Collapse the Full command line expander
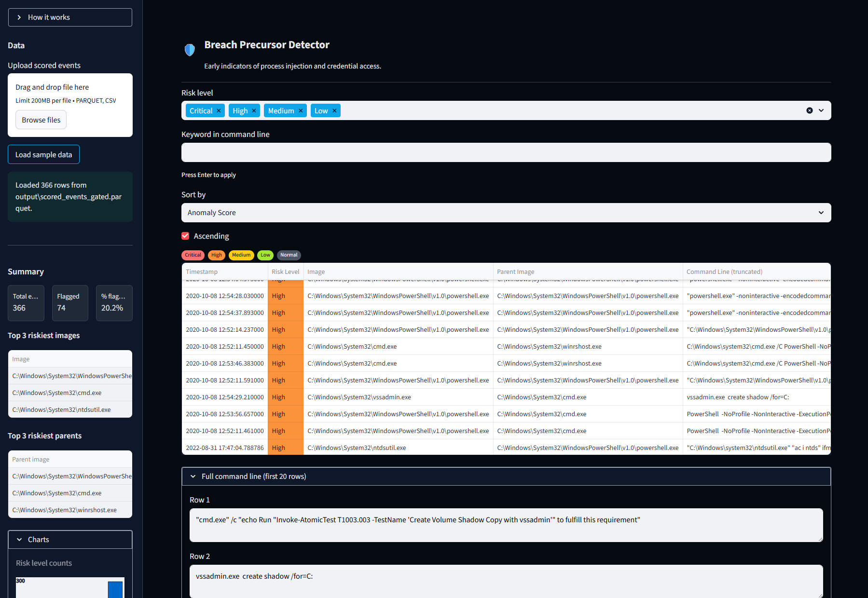Image resolution: width=868 pixels, height=598 pixels. [x=506, y=476]
